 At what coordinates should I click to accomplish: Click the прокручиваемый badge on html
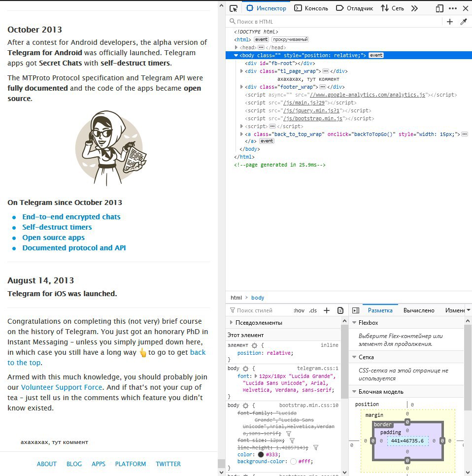tap(290, 39)
